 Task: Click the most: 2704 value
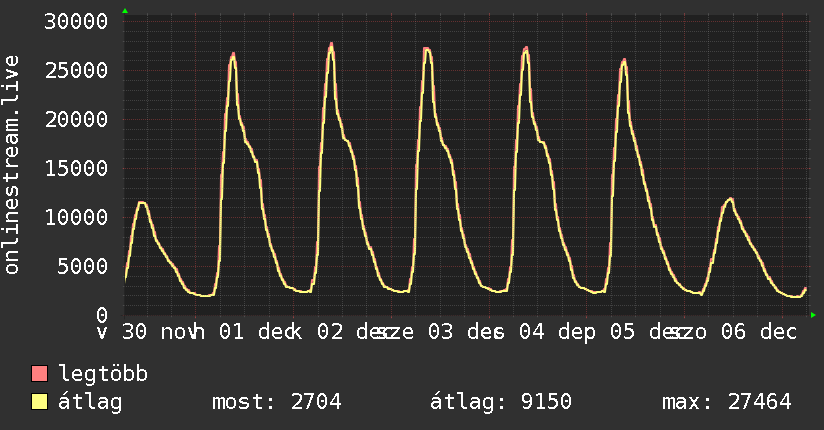coord(277,402)
